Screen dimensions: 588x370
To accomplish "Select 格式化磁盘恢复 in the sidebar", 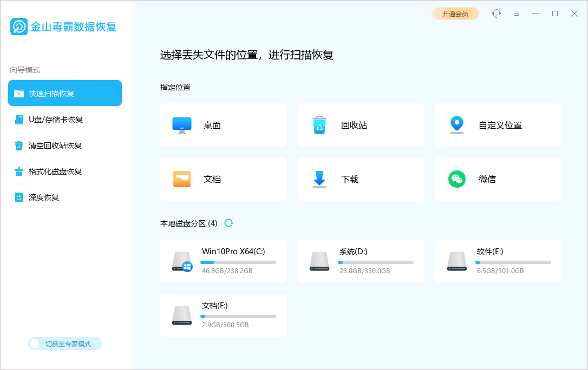I will pyautogui.click(x=65, y=171).
